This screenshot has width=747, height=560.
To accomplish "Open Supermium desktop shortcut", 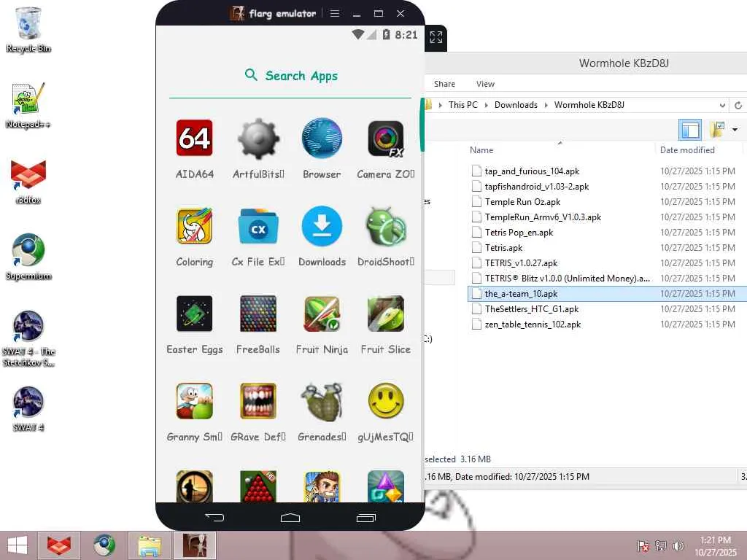I will pos(28,257).
